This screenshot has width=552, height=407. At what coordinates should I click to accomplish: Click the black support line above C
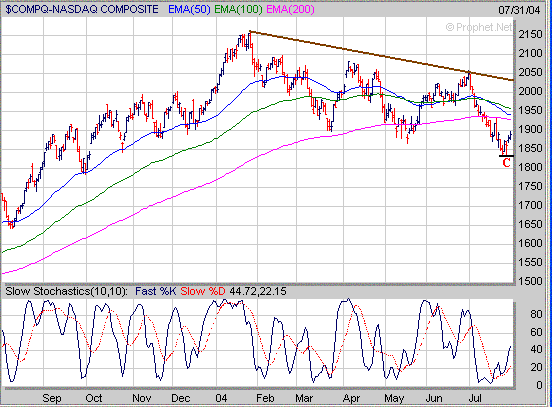pyautogui.click(x=506, y=156)
